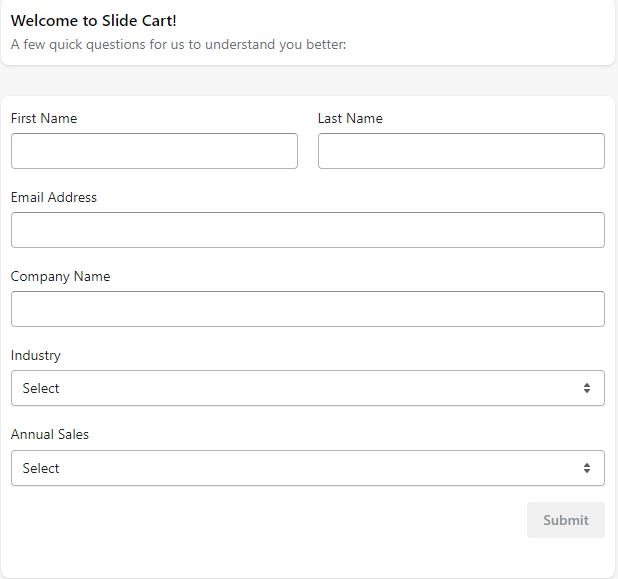
Task: Click the Welcome to Slide Cart heading
Action: 94,20
